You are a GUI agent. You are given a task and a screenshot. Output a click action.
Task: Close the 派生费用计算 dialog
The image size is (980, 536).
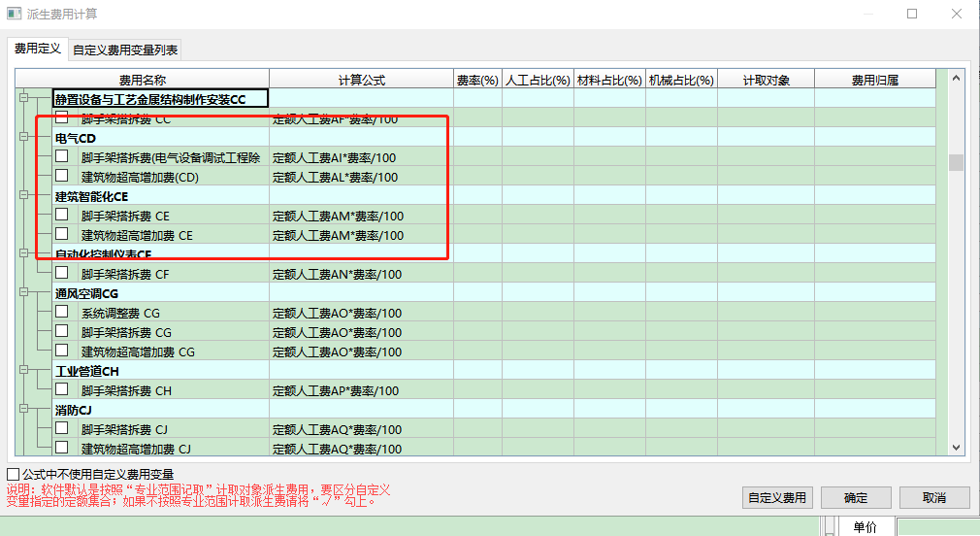(957, 14)
